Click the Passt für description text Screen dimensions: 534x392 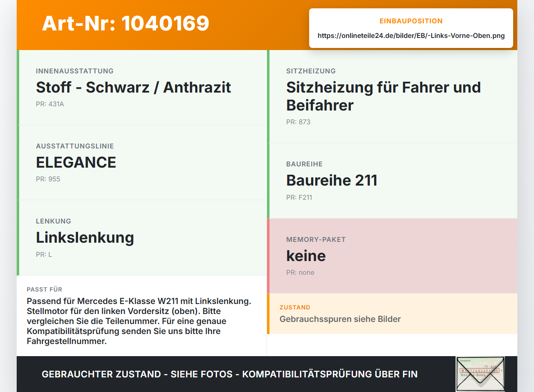tap(139, 321)
